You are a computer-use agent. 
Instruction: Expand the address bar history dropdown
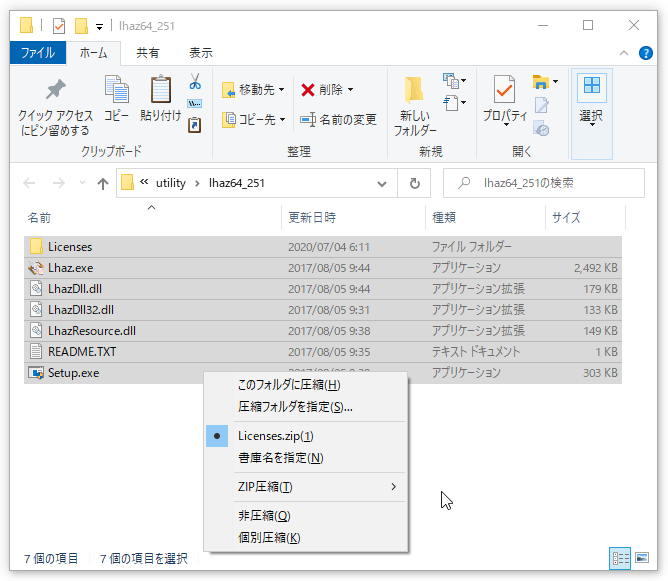coord(382,184)
